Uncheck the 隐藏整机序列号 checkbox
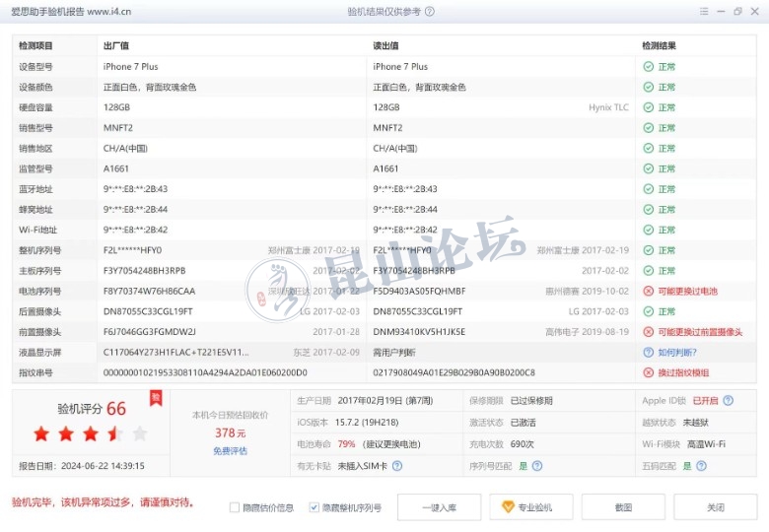This screenshot has height=532, width=769. click(x=315, y=507)
